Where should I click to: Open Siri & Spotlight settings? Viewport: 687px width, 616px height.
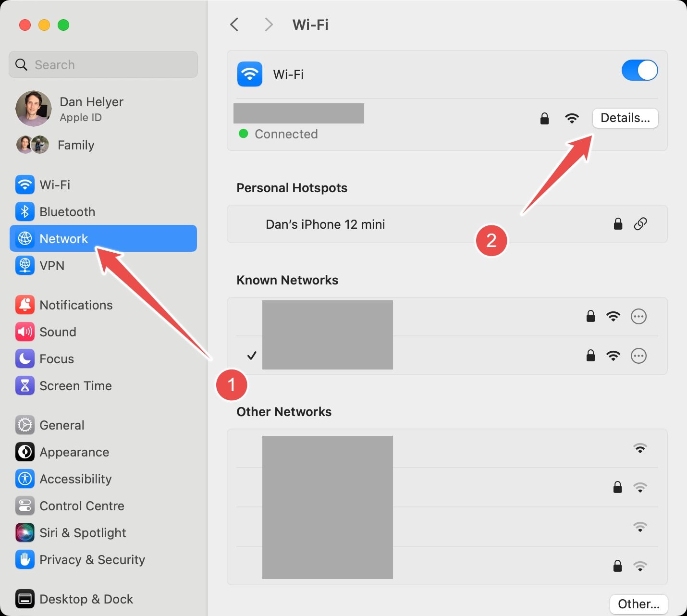[x=103, y=532]
